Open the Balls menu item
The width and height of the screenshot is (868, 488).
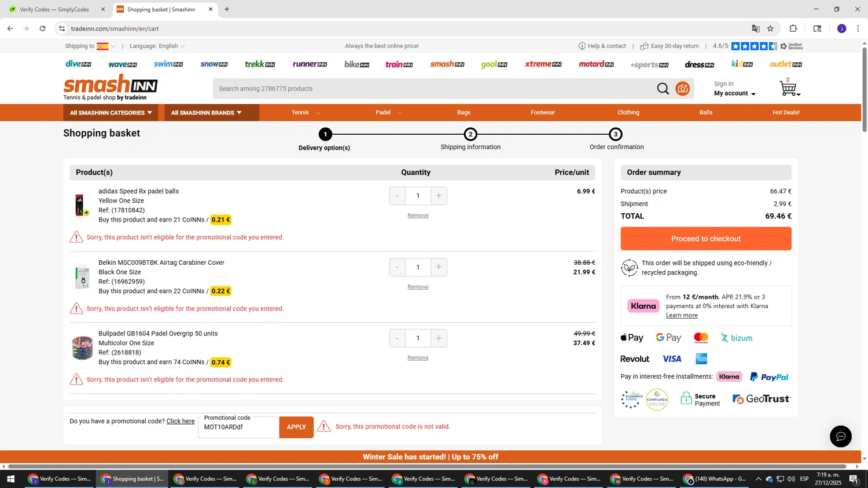tap(706, 113)
